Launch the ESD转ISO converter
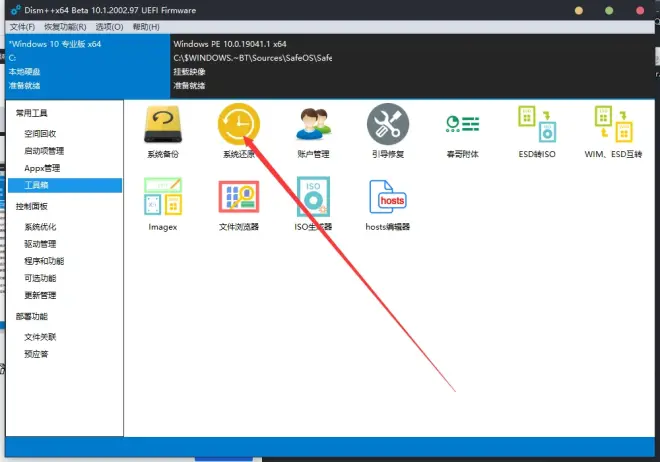The image size is (660, 462). [537, 132]
